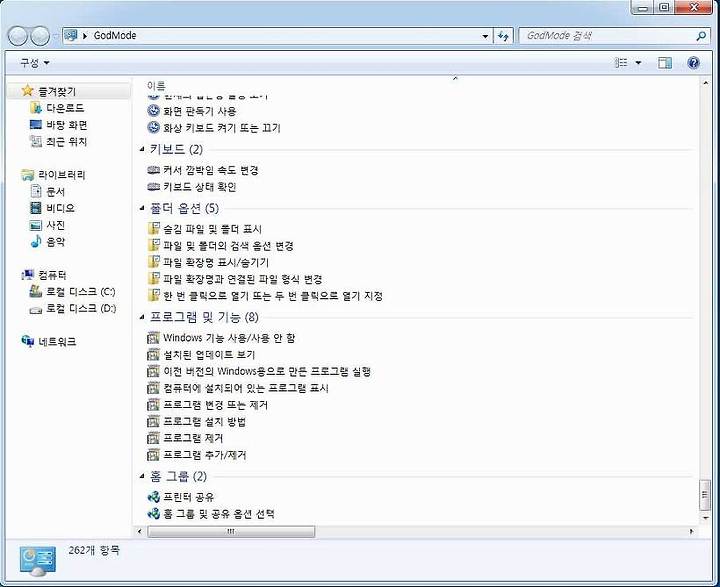Image resolution: width=720 pixels, height=587 pixels.
Task: Click icon of 파일 확장명 표시/숨기기
Action: tap(153, 262)
